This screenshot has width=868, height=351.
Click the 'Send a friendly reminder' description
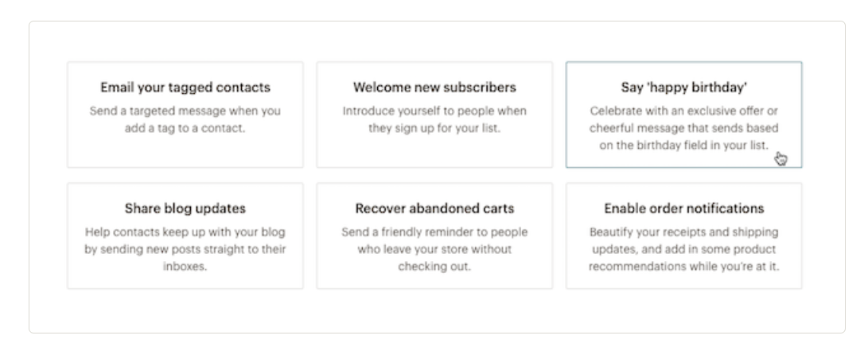(434, 240)
